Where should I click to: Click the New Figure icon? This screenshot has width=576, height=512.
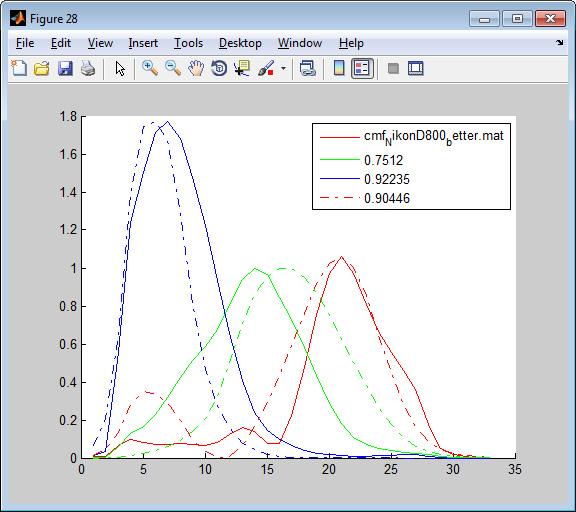(x=19, y=68)
